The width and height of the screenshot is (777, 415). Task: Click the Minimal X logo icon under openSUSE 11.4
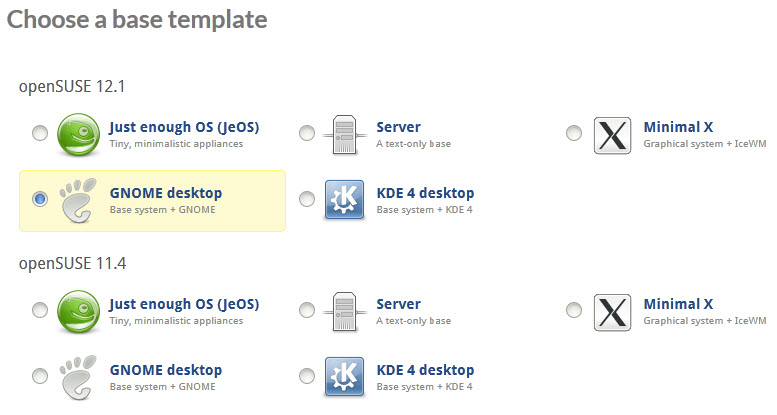612,312
